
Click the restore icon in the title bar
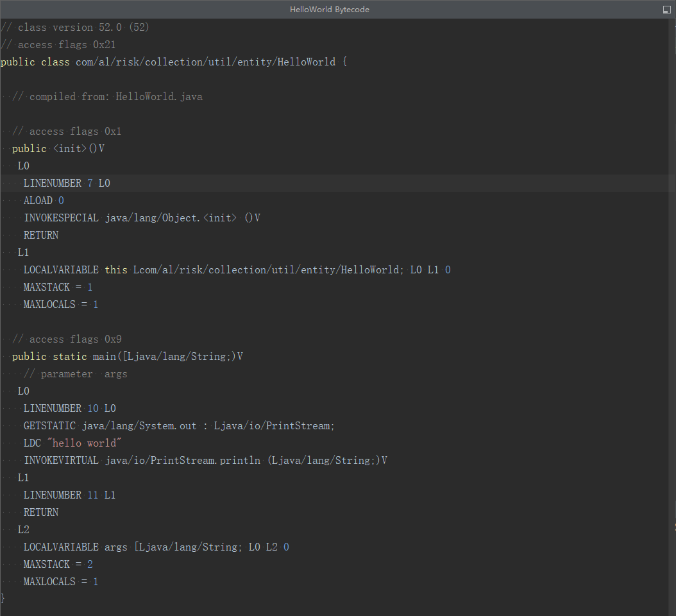[666, 10]
